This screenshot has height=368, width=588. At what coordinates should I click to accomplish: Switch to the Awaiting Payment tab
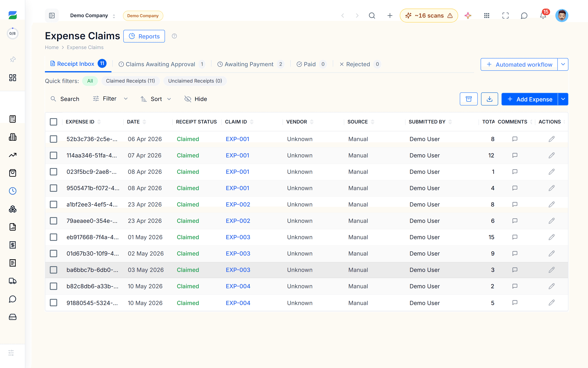pos(251,64)
